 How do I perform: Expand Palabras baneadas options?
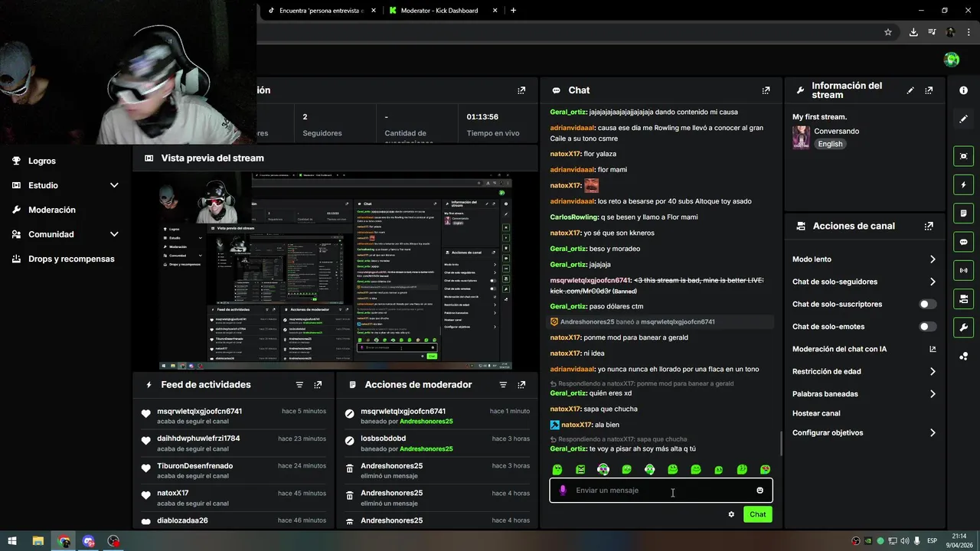point(933,394)
